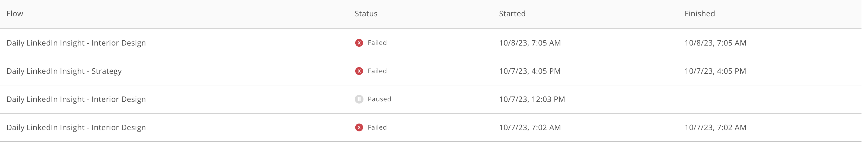868x148 pixels.
Task: Click the started time 10/7/23, 4:05 PM
Action: point(530,71)
